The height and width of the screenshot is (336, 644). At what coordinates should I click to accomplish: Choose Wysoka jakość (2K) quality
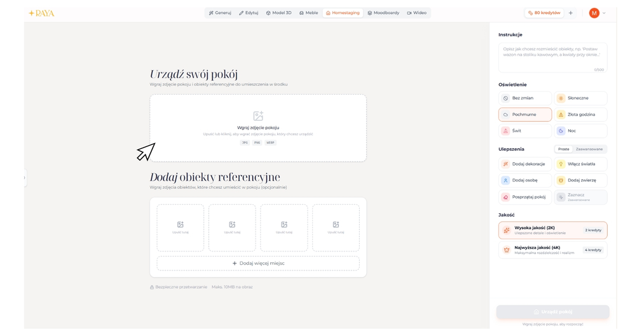[x=552, y=230]
